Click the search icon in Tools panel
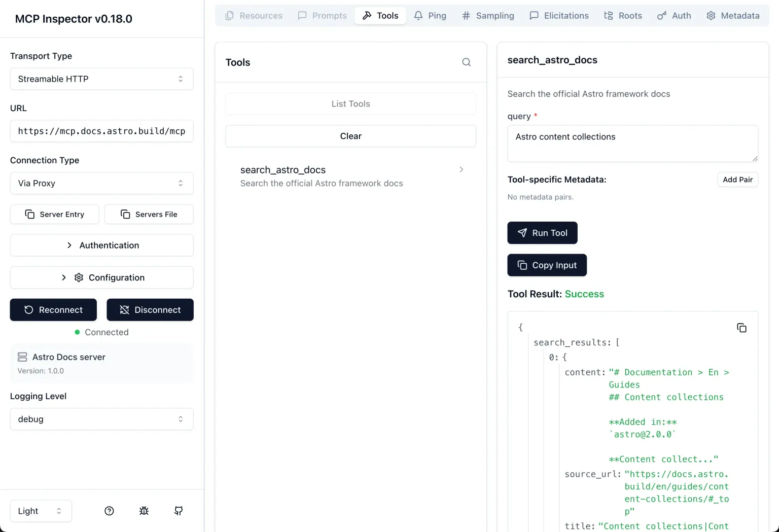779x532 pixels. pyautogui.click(x=466, y=62)
